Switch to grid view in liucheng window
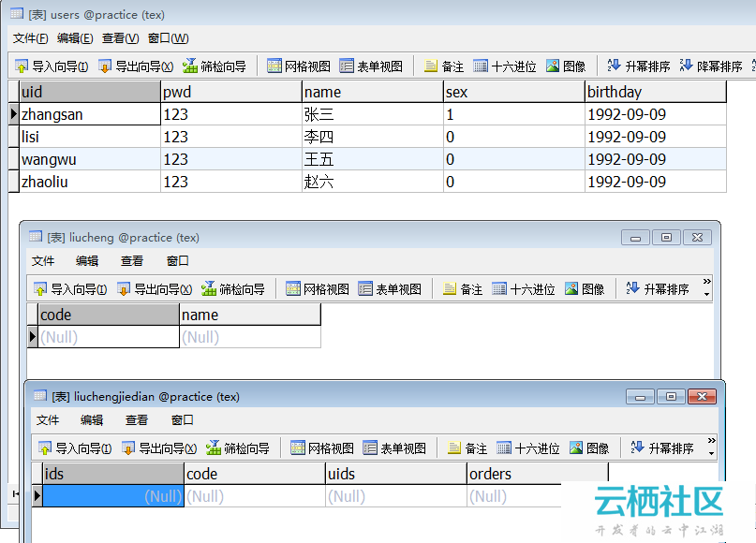 pyautogui.click(x=318, y=289)
